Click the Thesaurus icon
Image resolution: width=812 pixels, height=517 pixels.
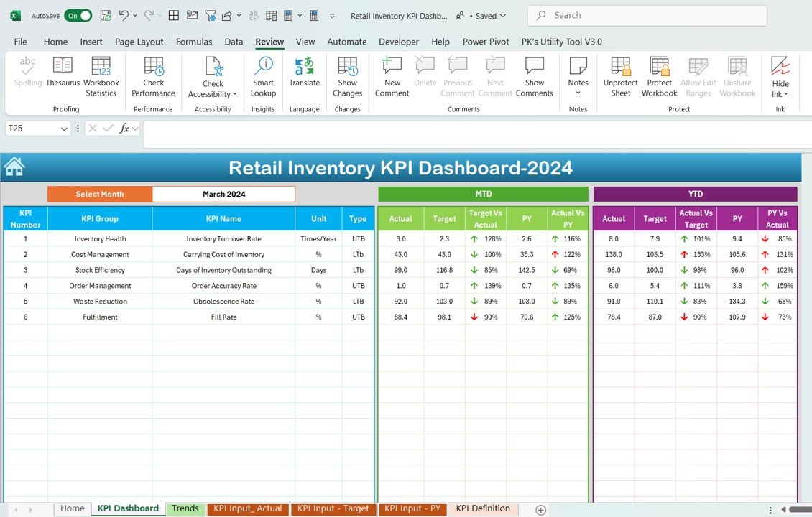click(x=63, y=66)
